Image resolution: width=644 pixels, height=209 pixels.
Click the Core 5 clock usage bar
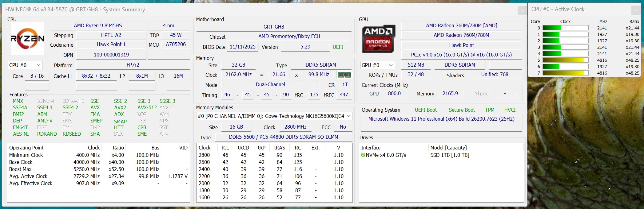565,60
